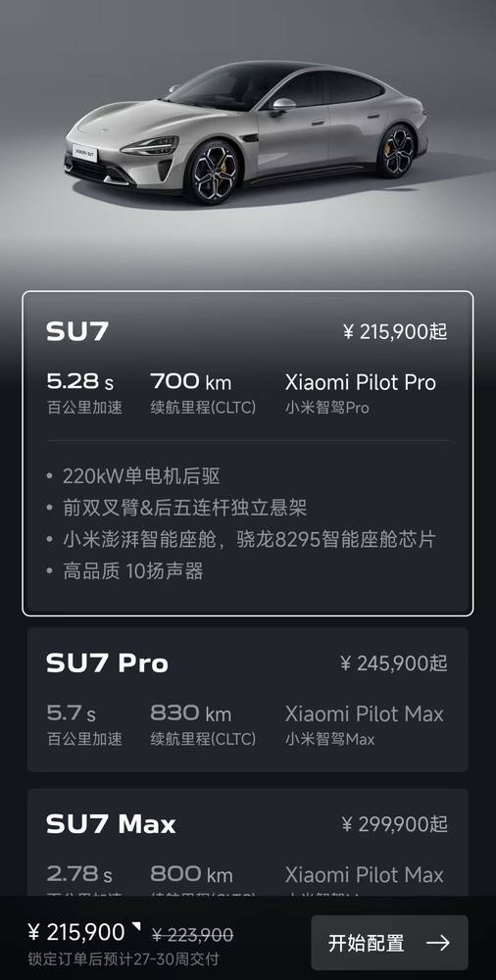496x980 pixels.
Task: Select the SU7 Max model card
Action: [248, 842]
